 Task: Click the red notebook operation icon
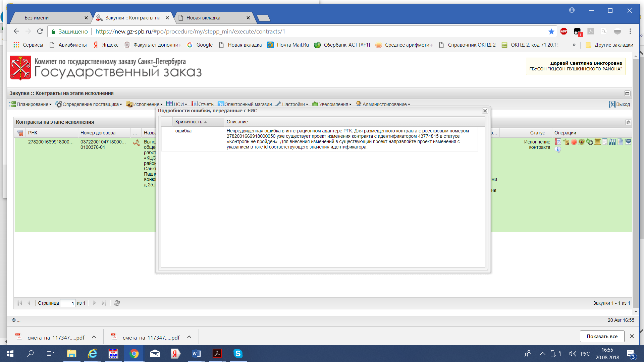click(558, 142)
